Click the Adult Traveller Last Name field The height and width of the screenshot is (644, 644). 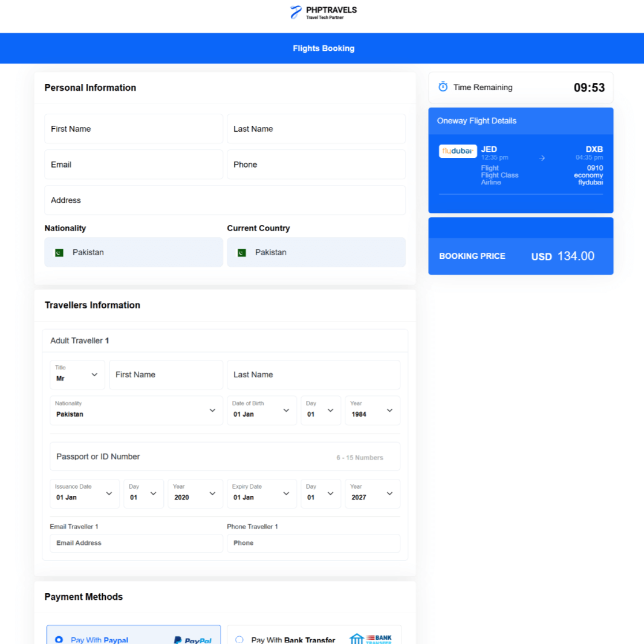click(313, 374)
